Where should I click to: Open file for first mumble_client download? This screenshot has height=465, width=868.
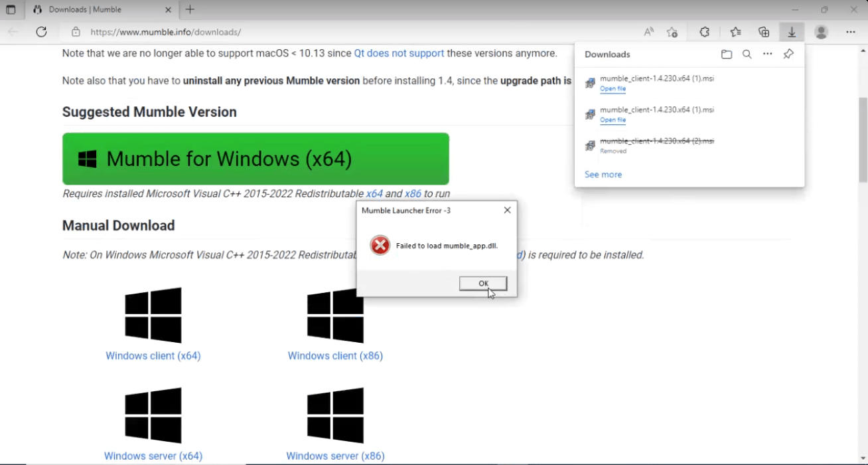[613, 89]
